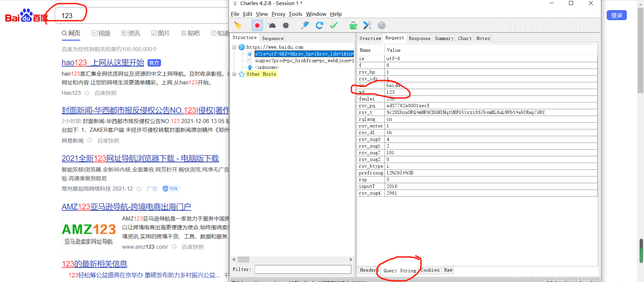
Task: Click the Throttling turtle icon
Action: [x=272, y=25]
